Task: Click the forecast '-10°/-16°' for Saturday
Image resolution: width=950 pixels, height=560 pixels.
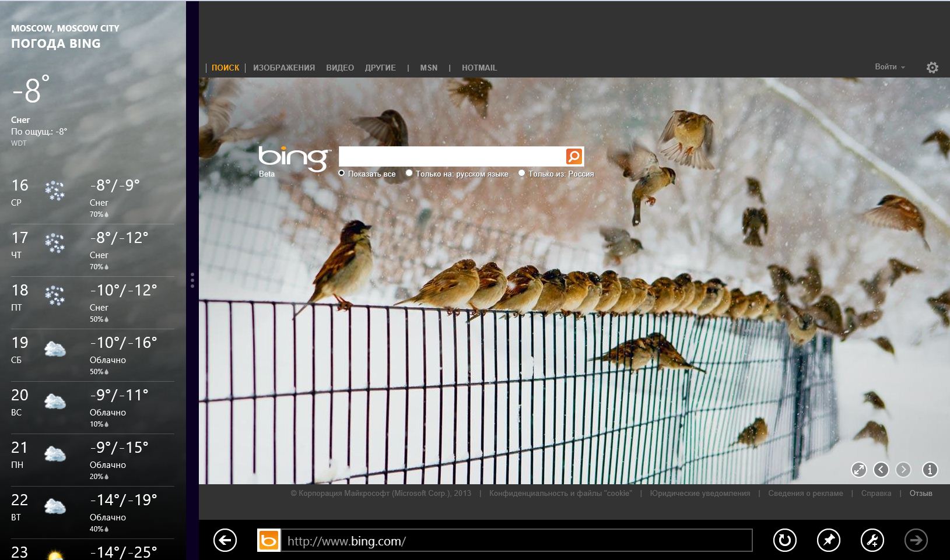Action: click(124, 343)
